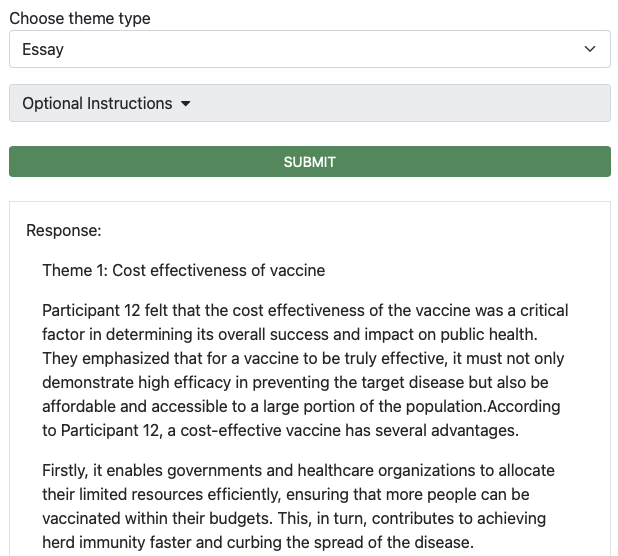
Task: Click the "Choose theme type" label
Action: [80, 19]
